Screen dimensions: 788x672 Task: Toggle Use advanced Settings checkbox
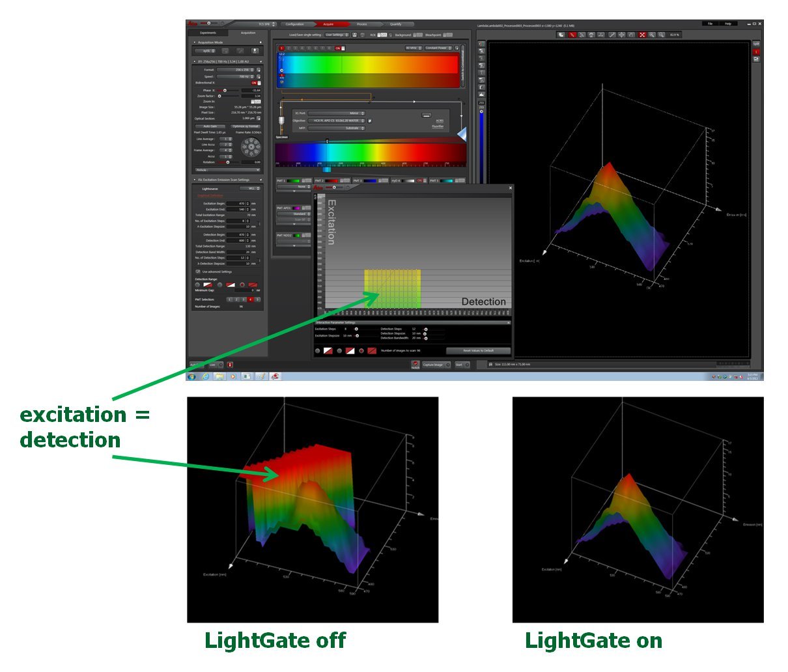[198, 272]
